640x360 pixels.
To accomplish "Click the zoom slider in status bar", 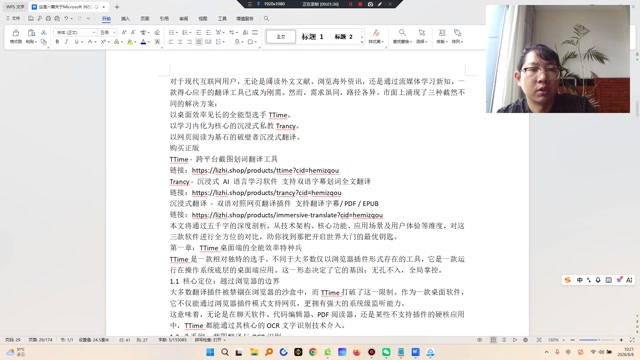I will point(596,340).
